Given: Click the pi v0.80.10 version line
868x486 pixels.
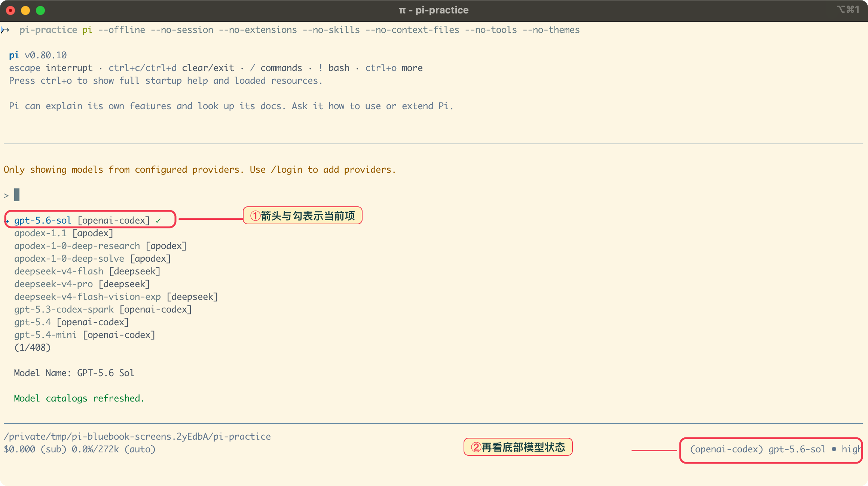Looking at the screenshot, I should pyautogui.click(x=38, y=55).
